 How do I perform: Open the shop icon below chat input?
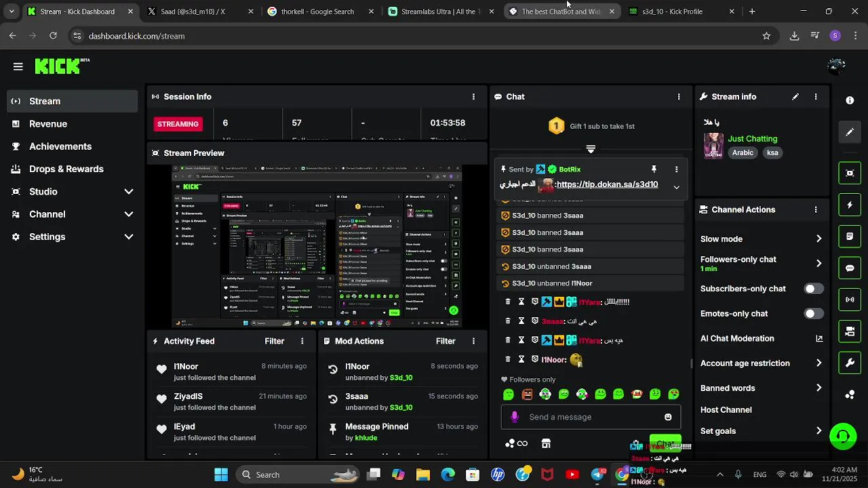[546, 443]
